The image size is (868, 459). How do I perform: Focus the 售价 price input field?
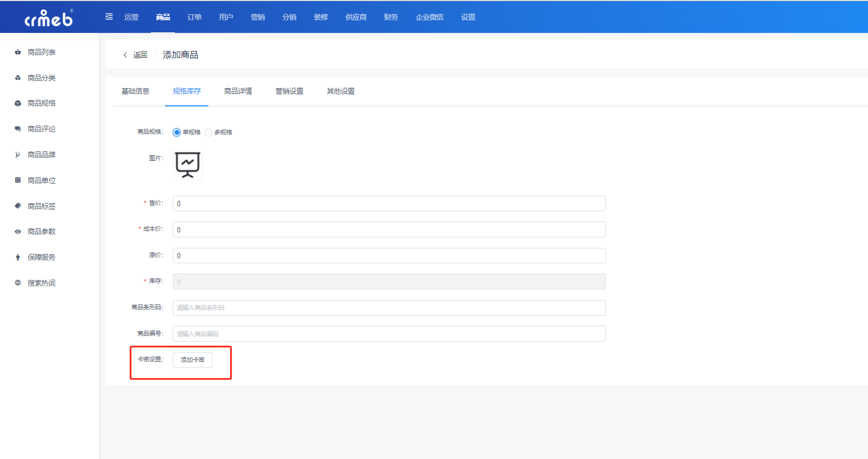[x=389, y=203]
